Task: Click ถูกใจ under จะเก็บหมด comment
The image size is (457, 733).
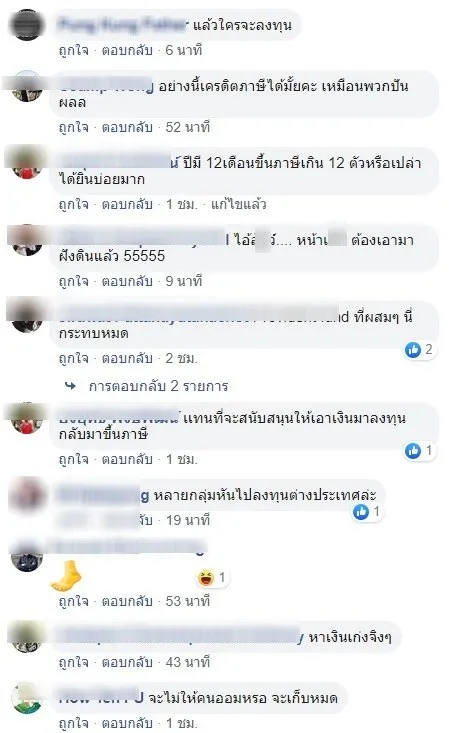Action: (x=73, y=724)
